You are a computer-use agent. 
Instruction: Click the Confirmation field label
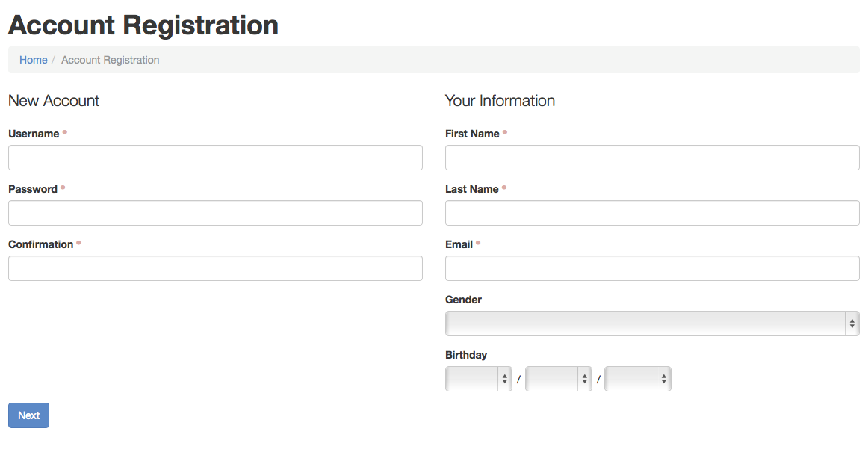coord(40,244)
